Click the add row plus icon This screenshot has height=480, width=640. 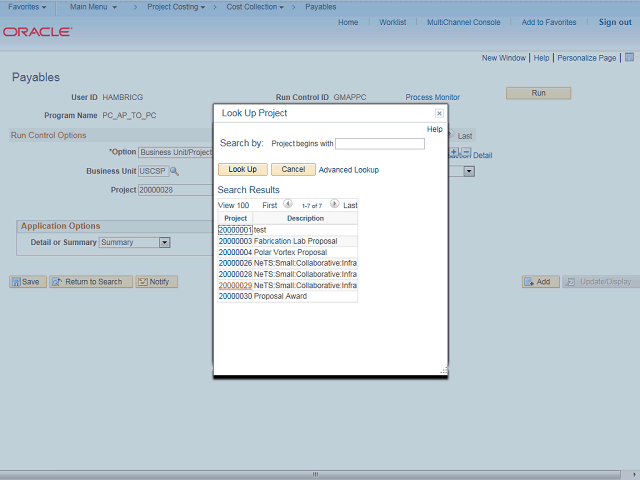pyautogui.click(x=454, y=153)
